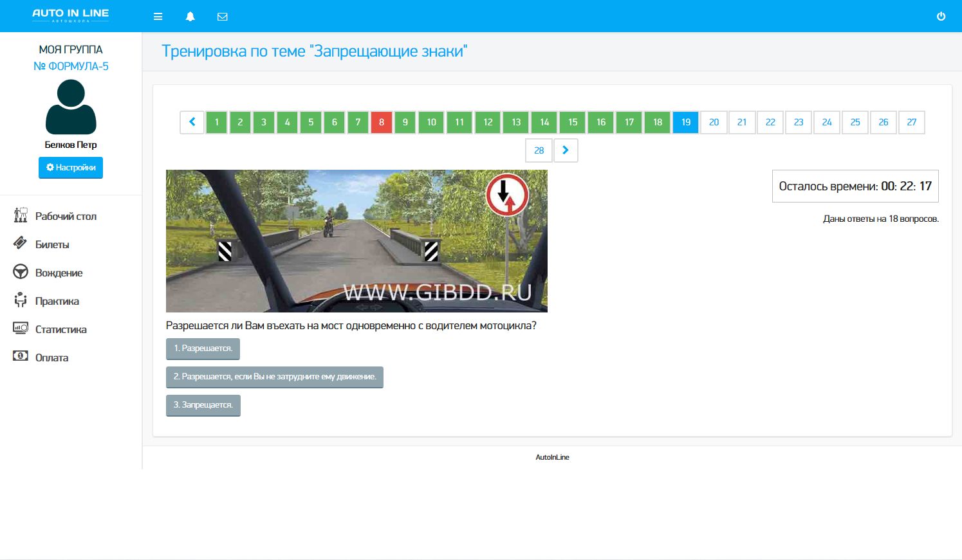Open Рабочий стол menu item
962x560 pixels.
(66, 217)
